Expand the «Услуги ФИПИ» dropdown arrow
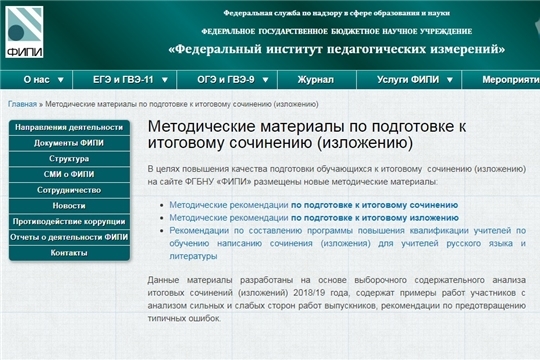The width and height of the screenshot is (540, 360). tap(449, 80)
